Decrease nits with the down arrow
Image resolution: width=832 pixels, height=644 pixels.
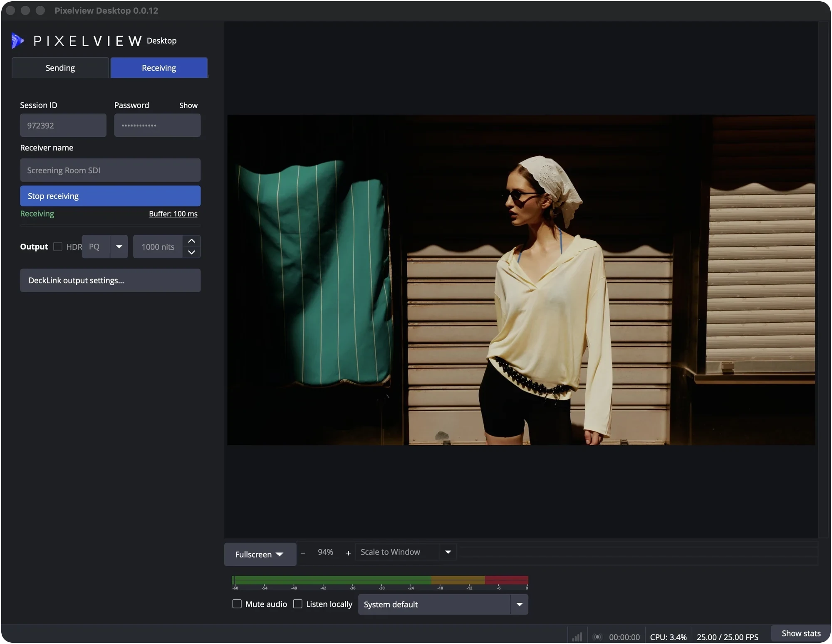191,252
